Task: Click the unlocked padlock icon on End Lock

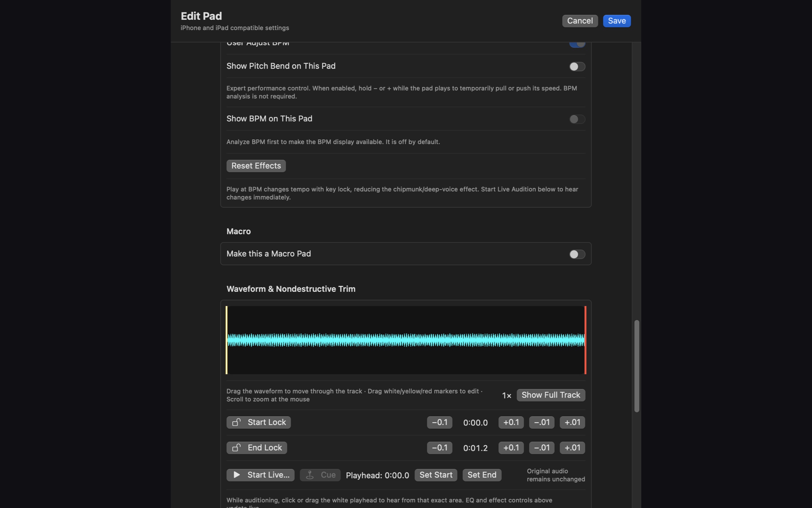Action: tap(237, 448)
